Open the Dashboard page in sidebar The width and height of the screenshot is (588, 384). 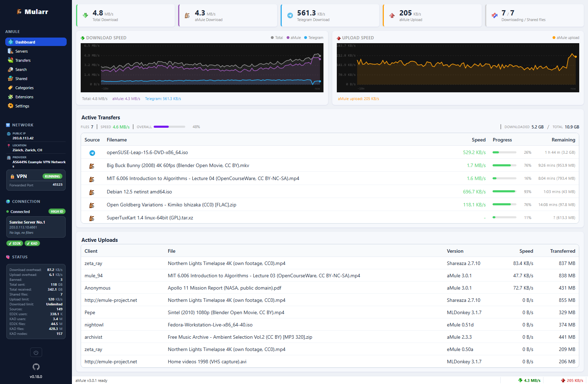[36, 42]
